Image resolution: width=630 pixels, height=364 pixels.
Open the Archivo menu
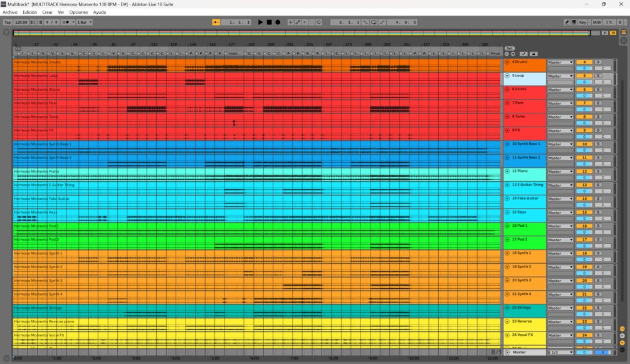pyautogui.click(x=10, y=12)
